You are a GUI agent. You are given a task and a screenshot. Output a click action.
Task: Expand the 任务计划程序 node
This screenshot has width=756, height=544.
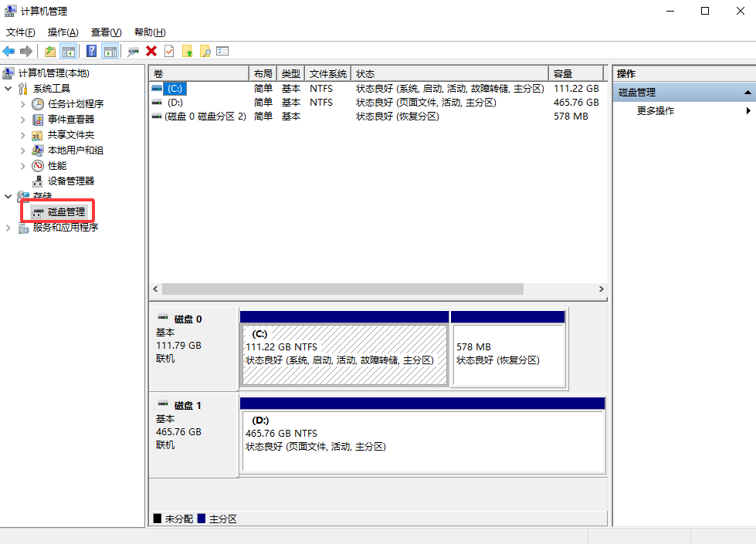(22, 104)
